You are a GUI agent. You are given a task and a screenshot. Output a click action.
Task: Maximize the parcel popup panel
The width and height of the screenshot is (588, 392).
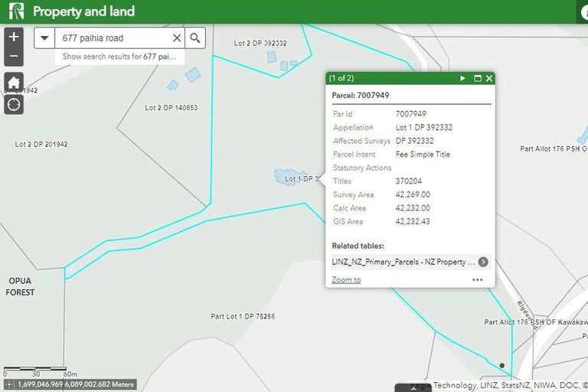pos(477,78)
